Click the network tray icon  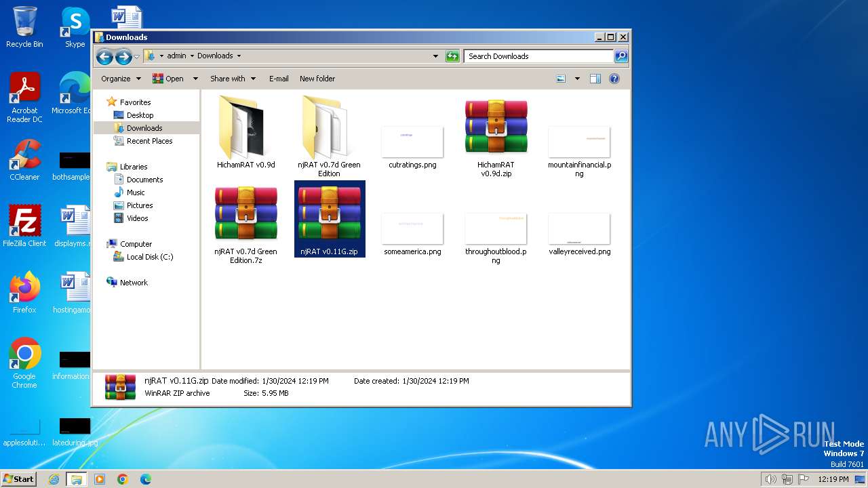[787, 479]
